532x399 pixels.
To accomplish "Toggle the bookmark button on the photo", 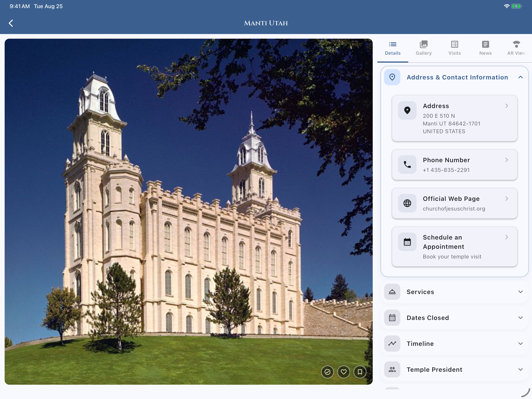I will tap(360, 372).
